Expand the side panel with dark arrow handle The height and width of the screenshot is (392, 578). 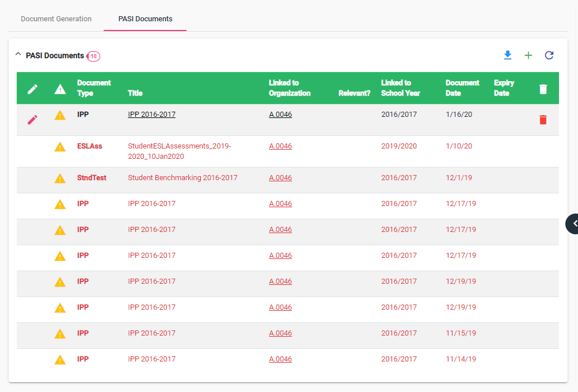coord(572,223)
